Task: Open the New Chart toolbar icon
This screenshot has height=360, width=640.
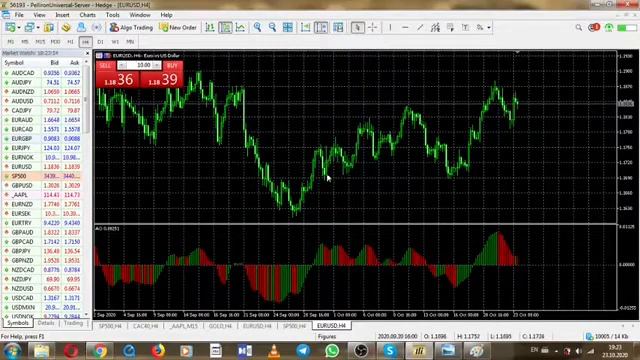Action: coord(10,27)
